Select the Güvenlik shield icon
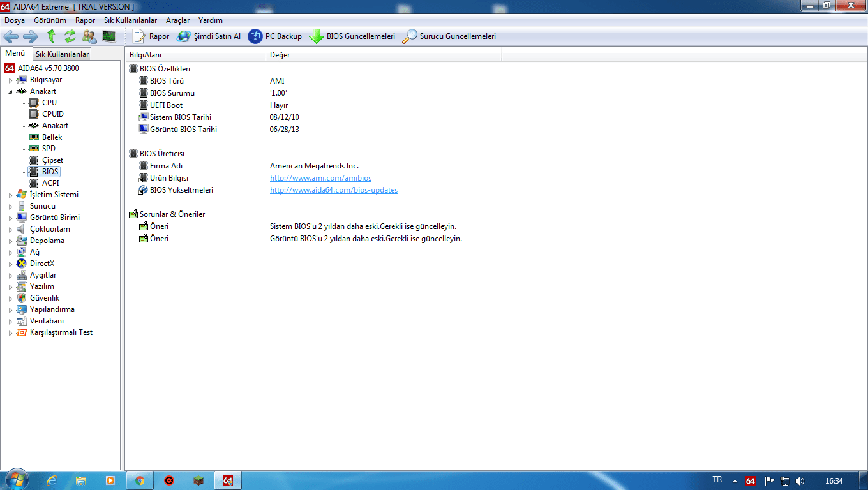The height and width of the screenshot is (490, 868). coord(22,298)
